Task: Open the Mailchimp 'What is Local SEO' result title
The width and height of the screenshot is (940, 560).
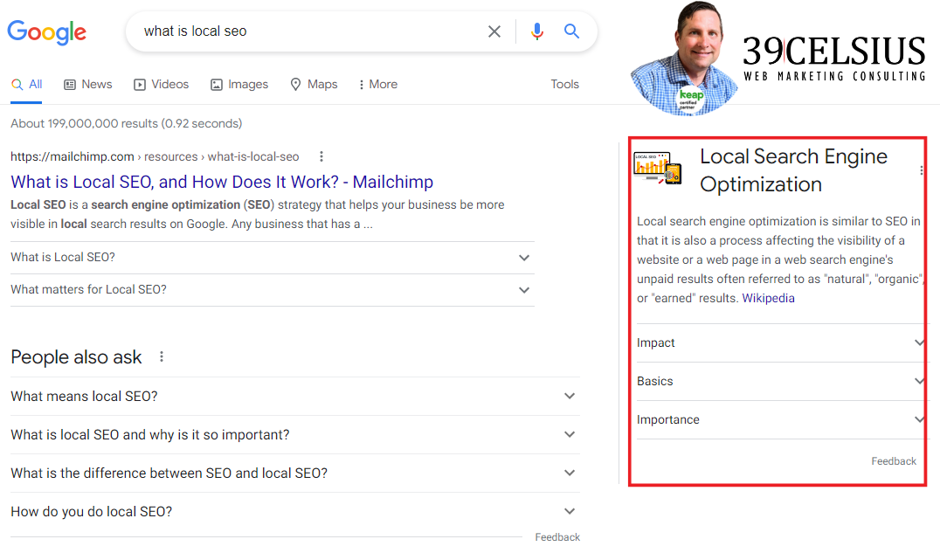Action: (222, 182)
